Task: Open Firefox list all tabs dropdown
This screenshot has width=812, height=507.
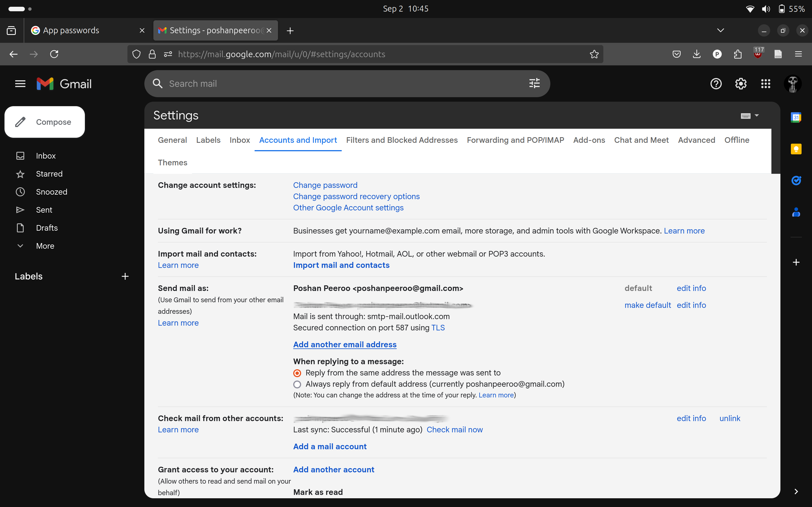Action: coord(720,30)
